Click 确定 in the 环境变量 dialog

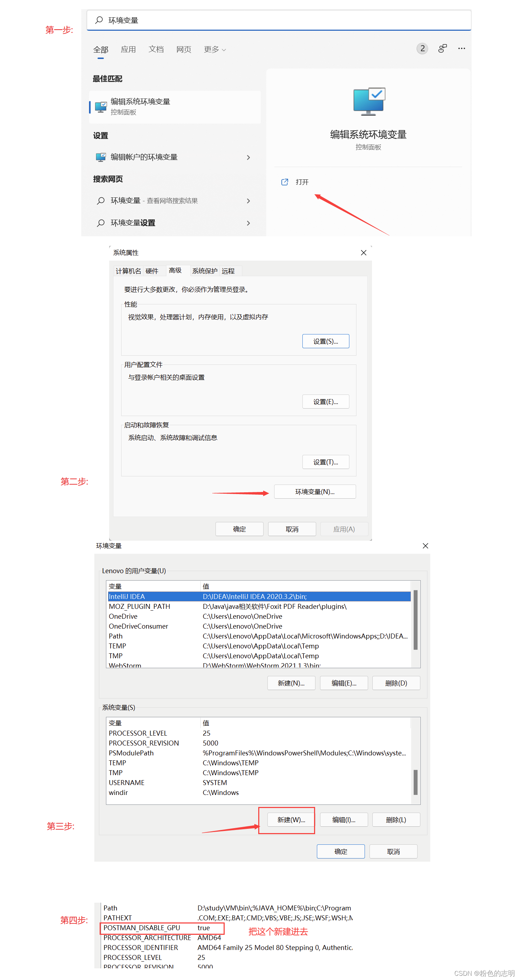coord(341,851)
